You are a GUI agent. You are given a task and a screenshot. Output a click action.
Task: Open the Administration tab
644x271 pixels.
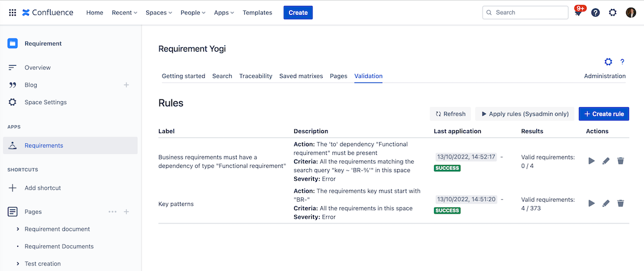[605, 76]
